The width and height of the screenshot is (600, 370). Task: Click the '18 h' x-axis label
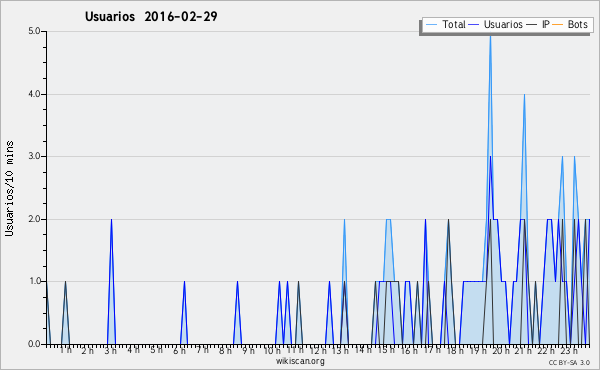(x=455, y=350)
